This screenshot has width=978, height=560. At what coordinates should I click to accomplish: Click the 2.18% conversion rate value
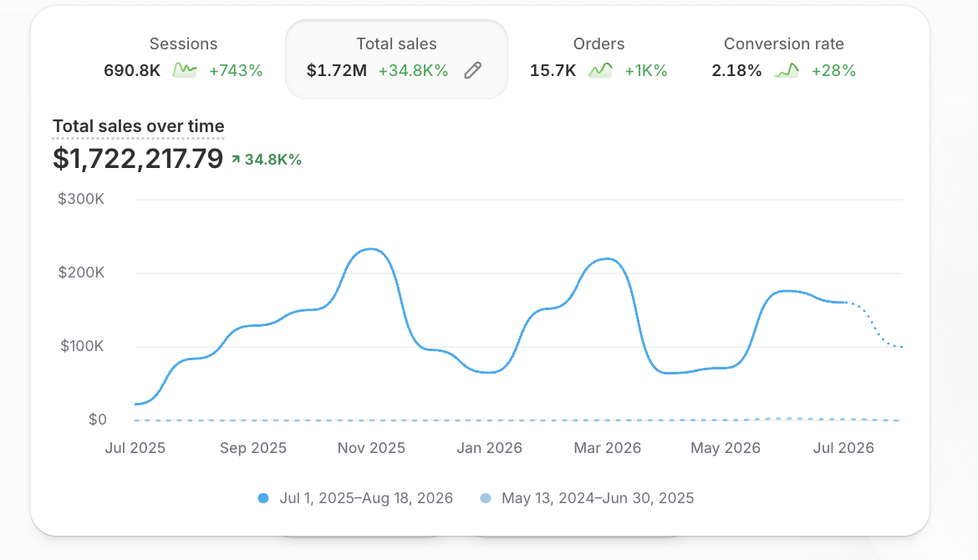pyautogui.click(x=736, y=70)
